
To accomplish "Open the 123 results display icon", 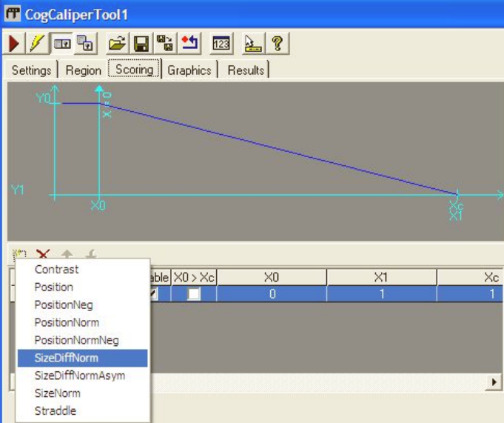I will [221, 43].
